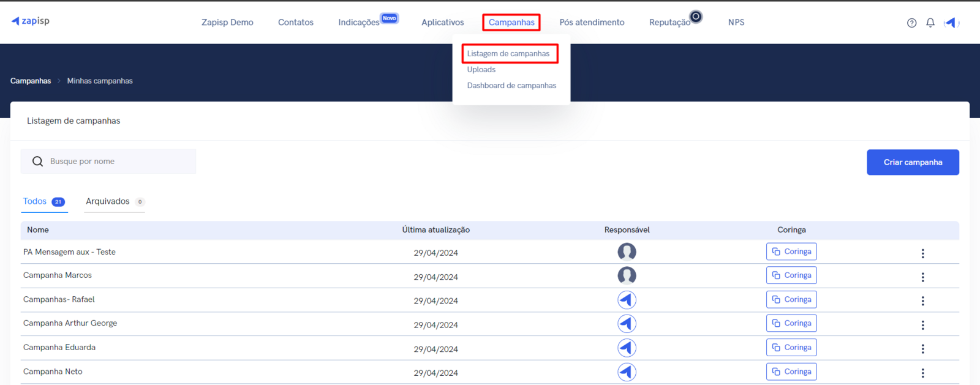980x385 pixels.
Task: Open three-dot menu for Campanha Marcos
Action: (922, 277)
